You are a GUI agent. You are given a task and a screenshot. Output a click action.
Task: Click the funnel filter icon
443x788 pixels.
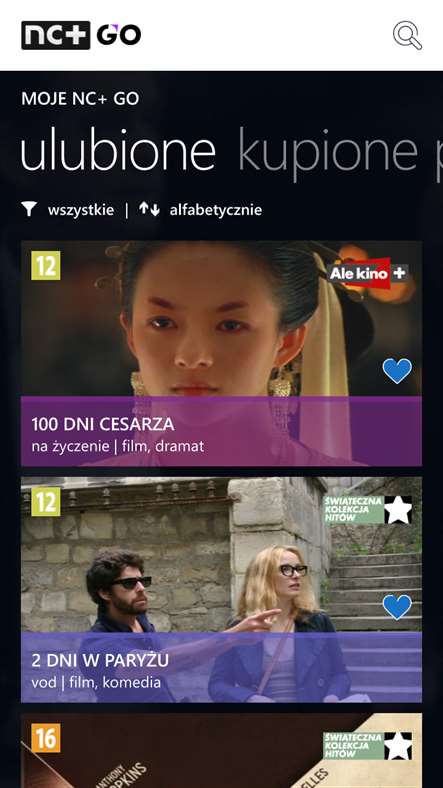(x=30, y=209)
